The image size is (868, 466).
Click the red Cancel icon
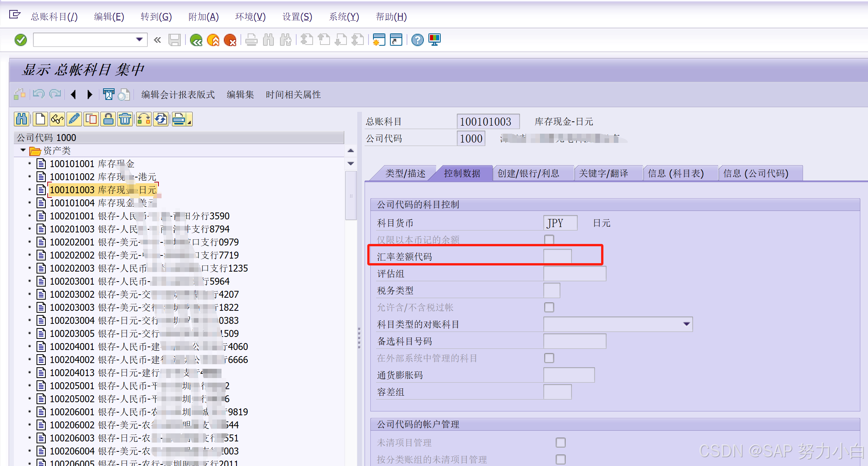230,40
